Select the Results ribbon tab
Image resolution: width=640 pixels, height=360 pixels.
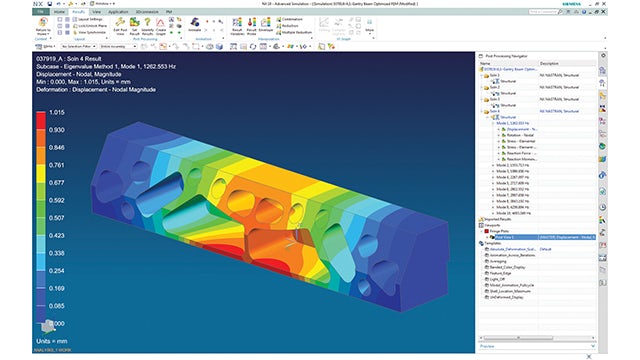click(78, 12)
